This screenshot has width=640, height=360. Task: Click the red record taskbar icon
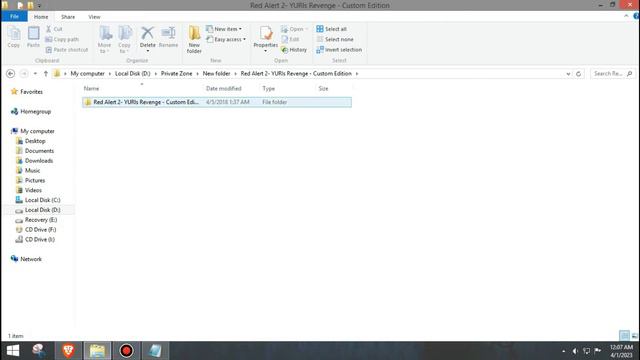click(126, 351)
